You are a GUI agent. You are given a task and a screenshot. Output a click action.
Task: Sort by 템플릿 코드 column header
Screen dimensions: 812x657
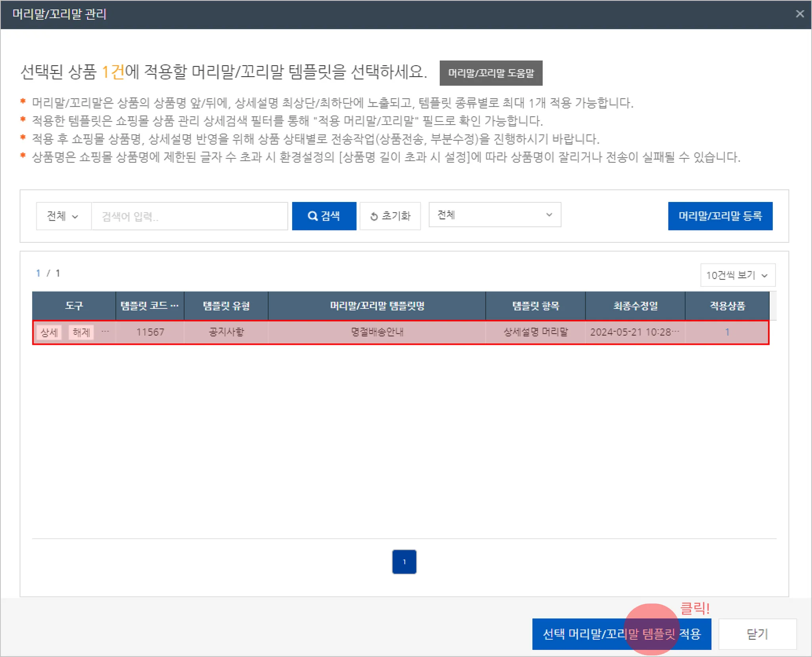(x=149, y=305)
